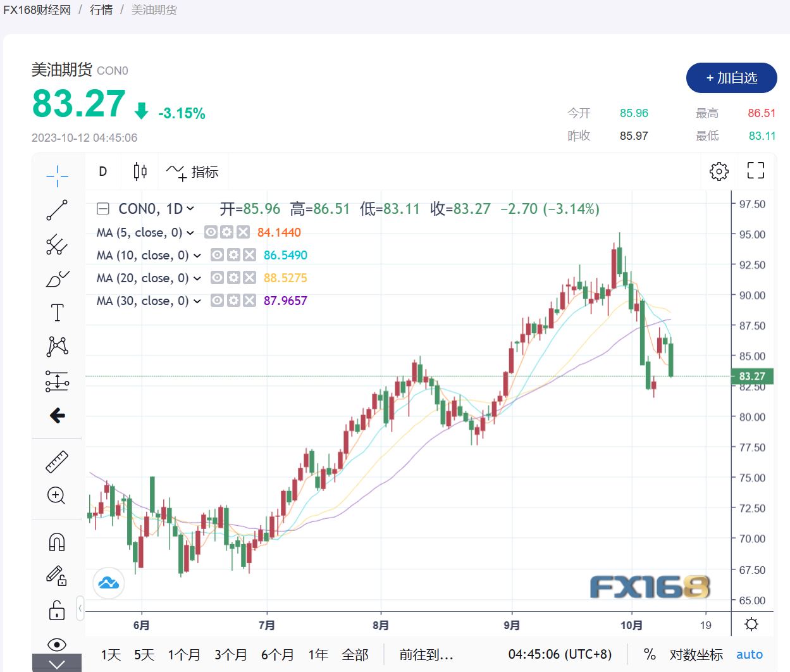Viewport: 790px width, 672px height.
Task: Toggle stay in drawing mode pencil-lock
Action: pyautogui.click(x=57, y=576)
